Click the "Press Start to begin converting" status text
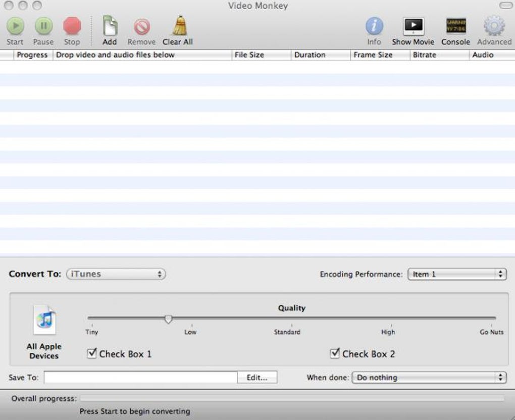 [x=135, y=411]
